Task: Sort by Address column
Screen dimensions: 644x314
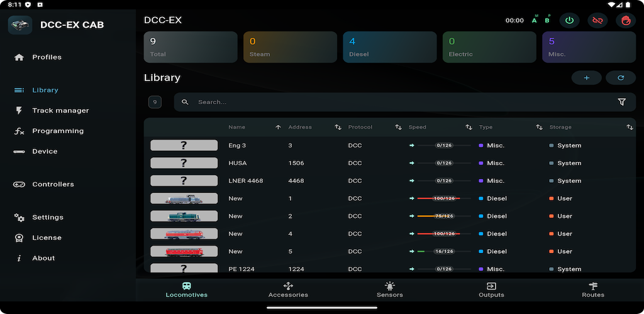Action: [x=338, y=127]
